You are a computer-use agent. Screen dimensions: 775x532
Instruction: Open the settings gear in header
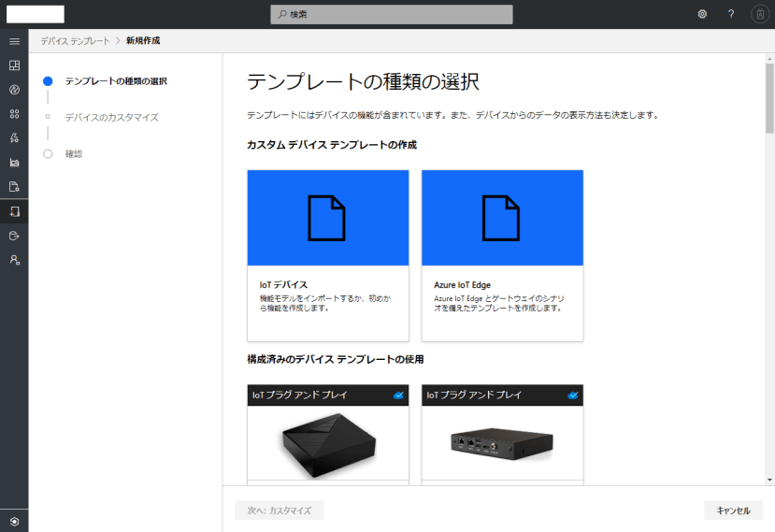coord(702,14)
